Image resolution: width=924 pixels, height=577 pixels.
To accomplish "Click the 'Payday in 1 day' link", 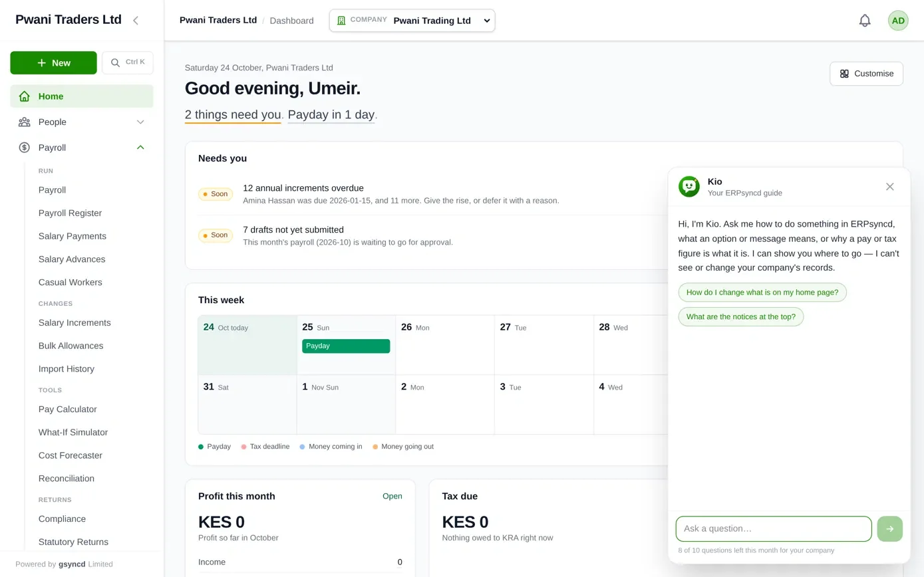I will point(331,115).
